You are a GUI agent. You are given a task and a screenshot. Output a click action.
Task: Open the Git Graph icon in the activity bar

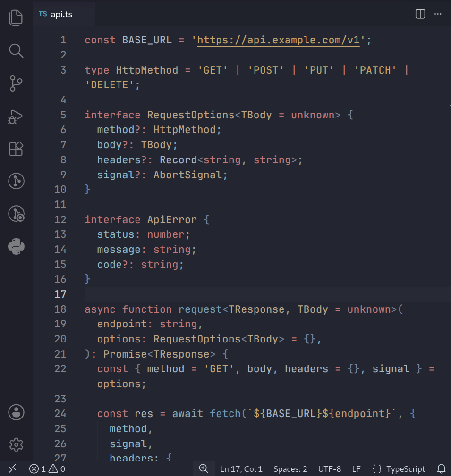click(16, 181)
